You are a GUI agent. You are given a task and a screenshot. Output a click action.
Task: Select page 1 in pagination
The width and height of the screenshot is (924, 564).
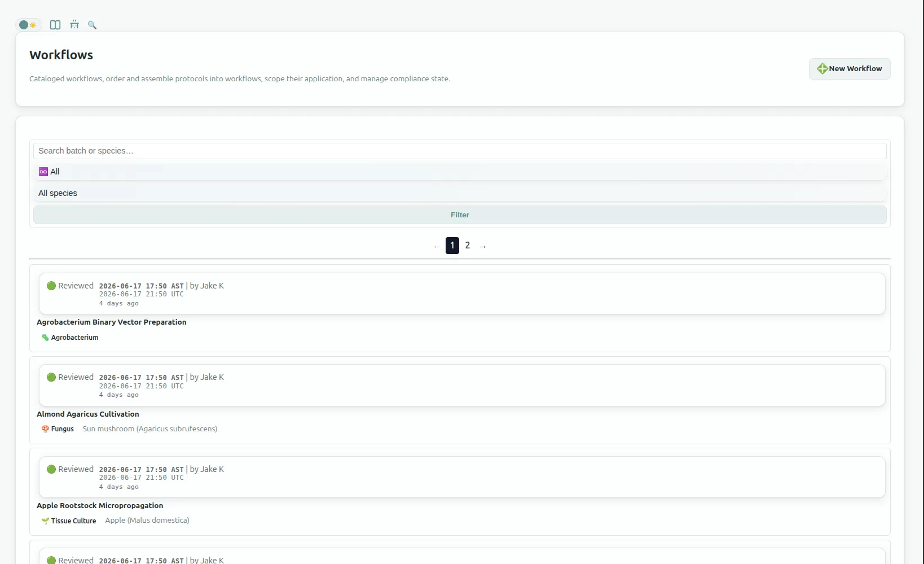pyautogui.click(x=452, y=246)
